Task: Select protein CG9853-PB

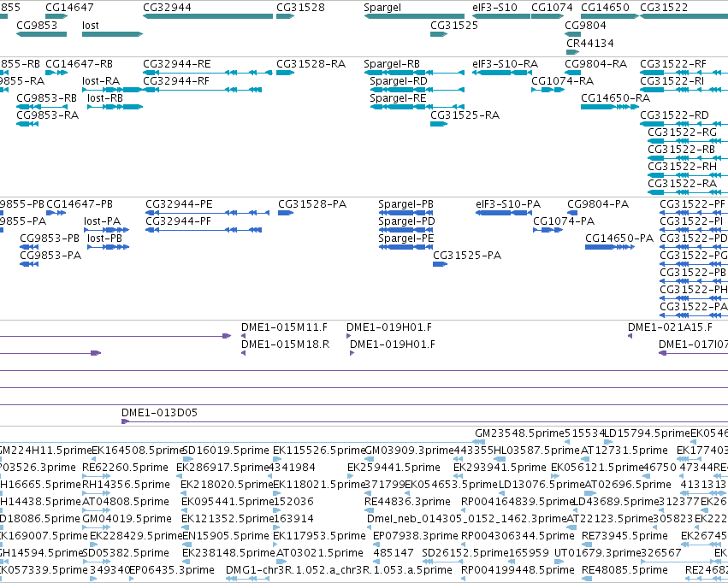Action: (50, 238)
